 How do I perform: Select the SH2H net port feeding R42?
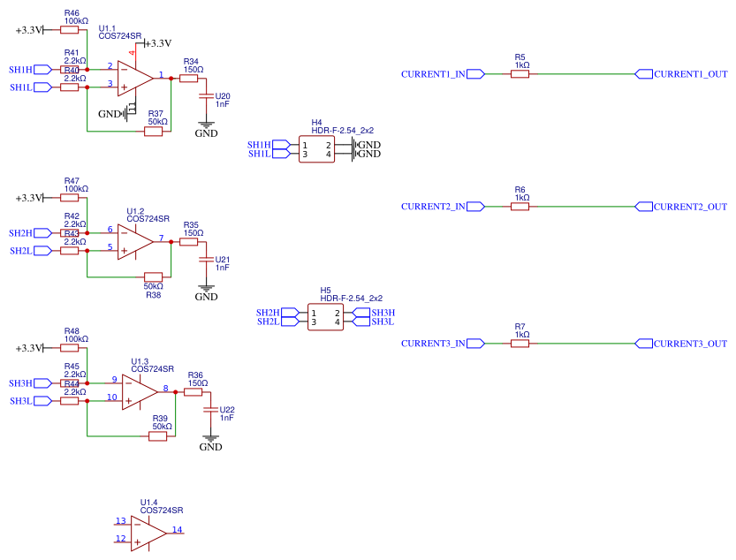click(42, 233)
